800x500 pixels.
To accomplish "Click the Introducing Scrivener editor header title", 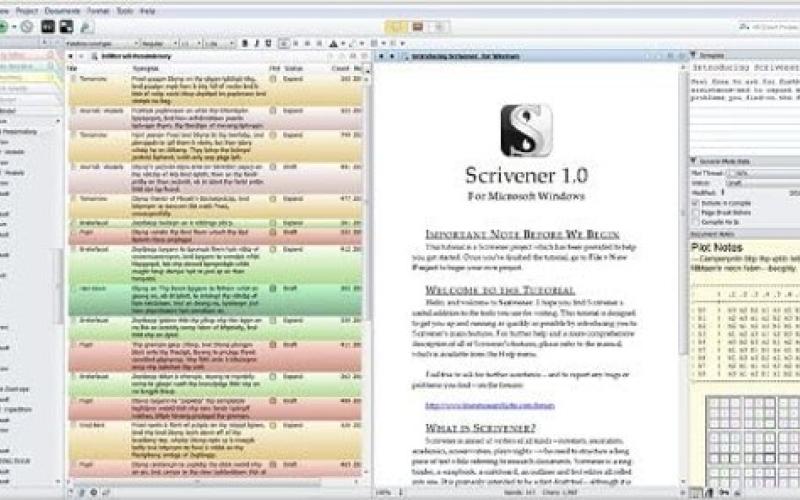I will [x=465, y=56].
